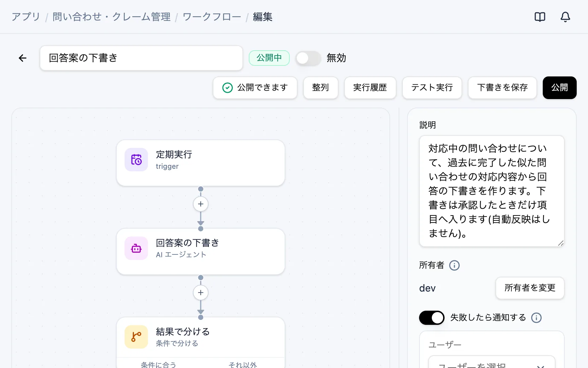Click the 整列 button

321,88
